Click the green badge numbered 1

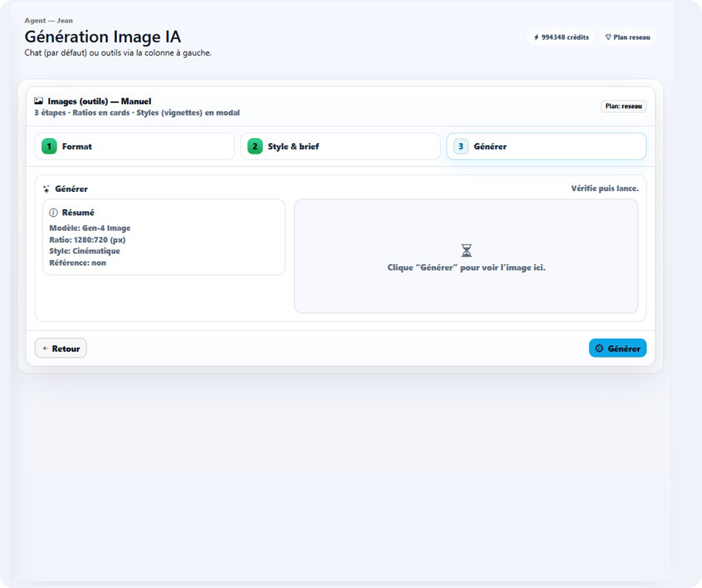click(x=48, y=146)
